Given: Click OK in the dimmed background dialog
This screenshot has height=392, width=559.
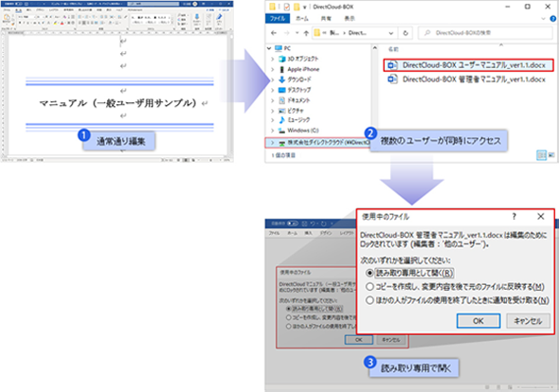Looking at the screenshot, I should pos(359,340).
